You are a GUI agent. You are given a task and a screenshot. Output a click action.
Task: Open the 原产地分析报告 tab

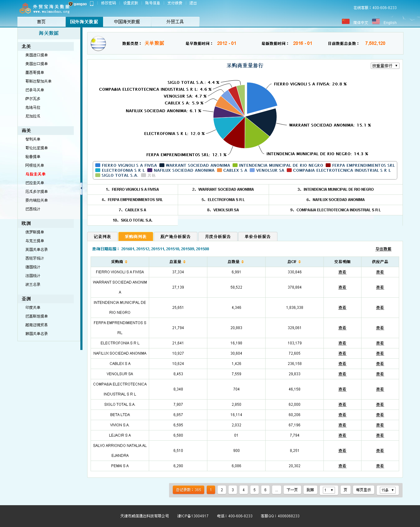point(175,237)
